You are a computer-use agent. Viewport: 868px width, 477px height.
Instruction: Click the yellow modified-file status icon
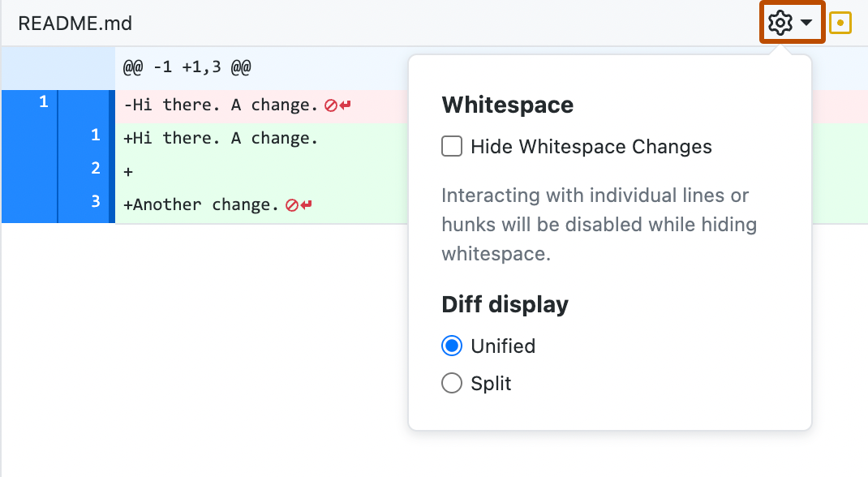[840, 23]
